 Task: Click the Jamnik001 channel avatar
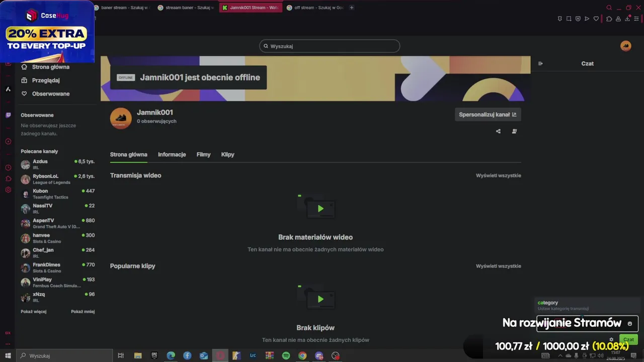[x=121, y=118]
